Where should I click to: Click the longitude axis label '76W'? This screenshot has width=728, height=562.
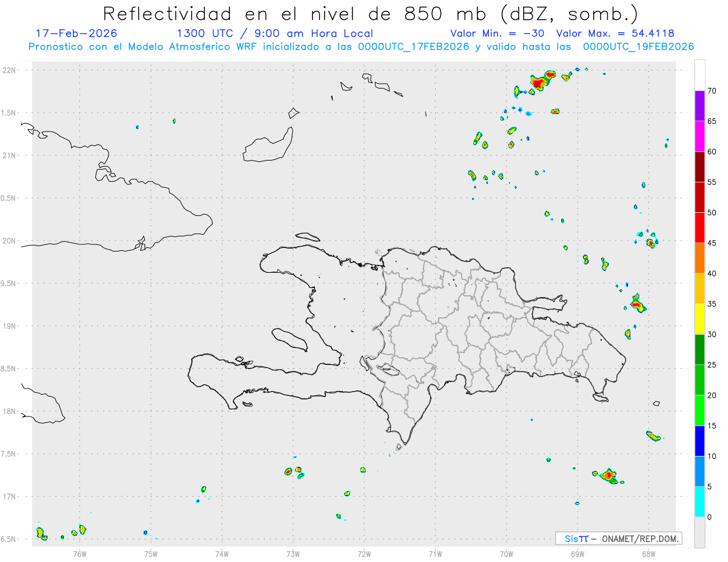79,553
